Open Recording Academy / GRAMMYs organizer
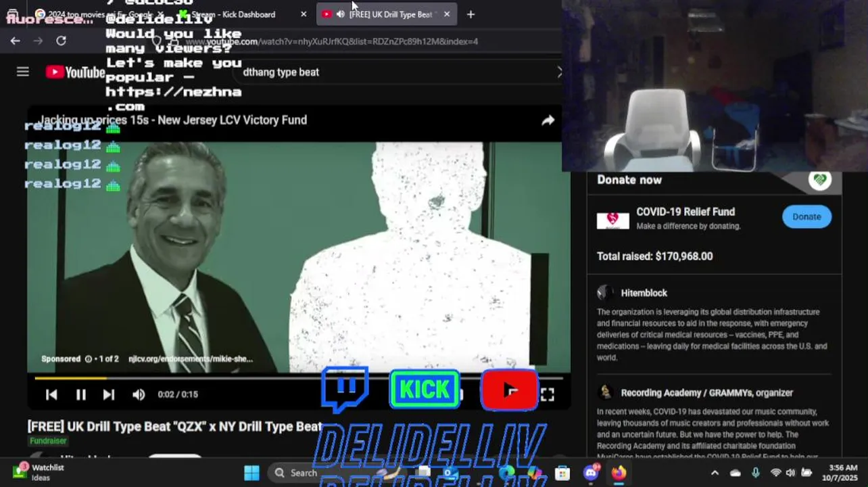The image size is (868, 487). [707, 392]
